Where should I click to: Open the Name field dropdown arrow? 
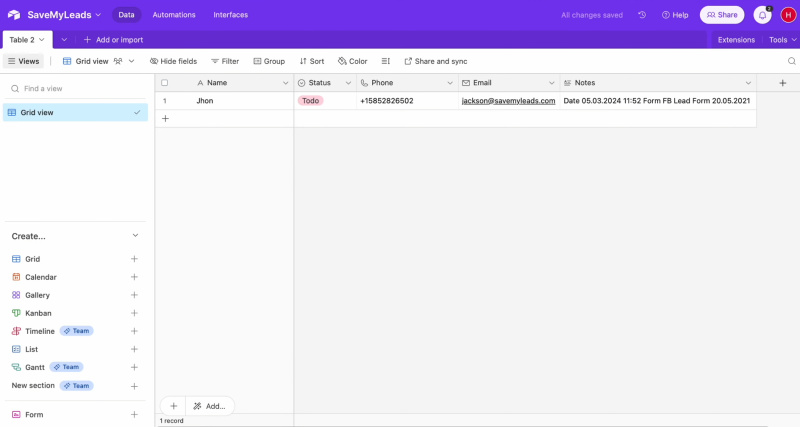[x=285, y=83]
